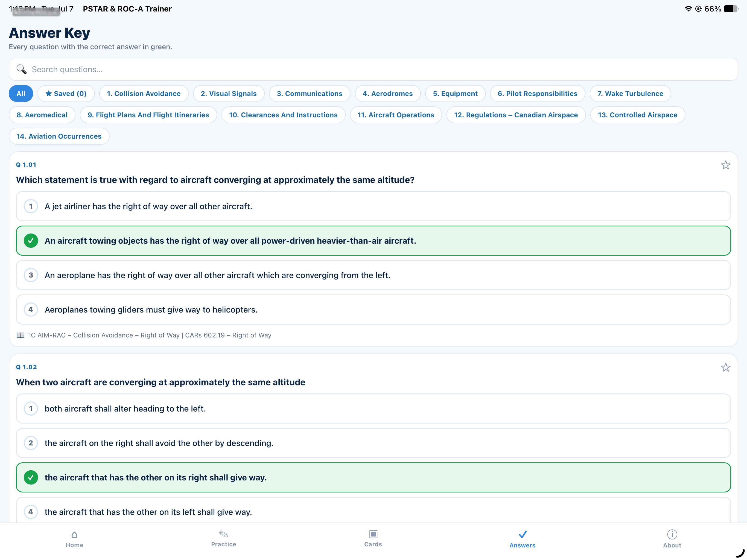Select option 1 jet airliner answer
This screenshot has height=560, width=747.
point(373,206)
